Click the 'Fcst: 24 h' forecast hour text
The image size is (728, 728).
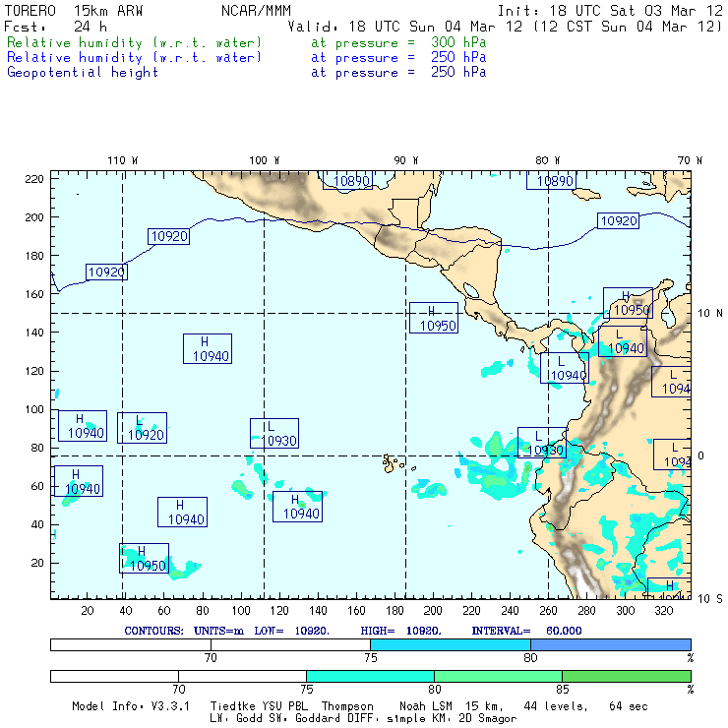click(x=55, y=27)
